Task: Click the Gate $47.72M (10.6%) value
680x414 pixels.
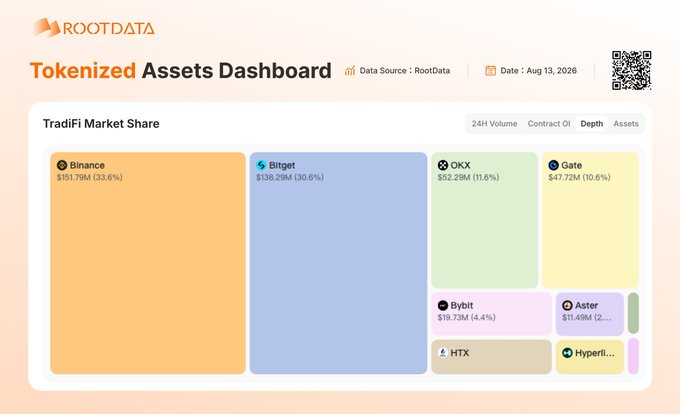Action: (x=579, y=177)
